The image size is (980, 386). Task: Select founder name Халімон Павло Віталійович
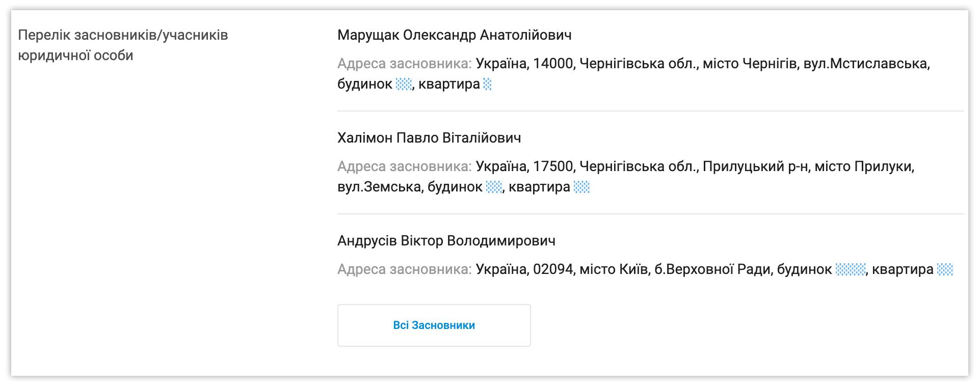429,138
